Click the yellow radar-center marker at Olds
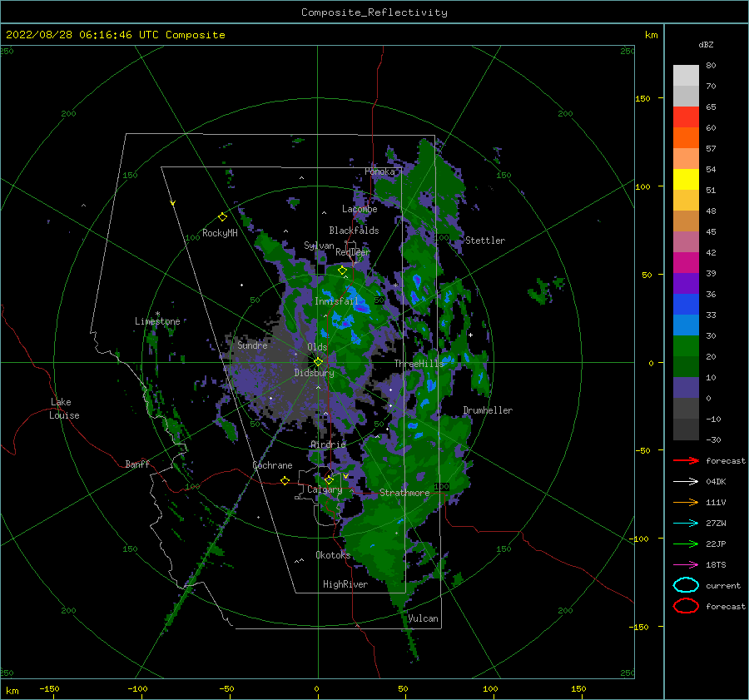This screenshot has width=749, height=700. pos(318,362)
